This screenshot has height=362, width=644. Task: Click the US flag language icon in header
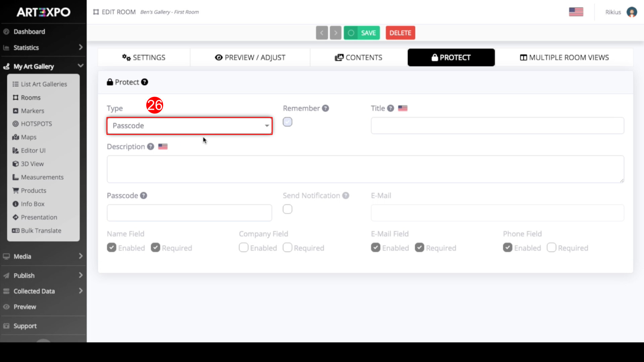point(576,12)
